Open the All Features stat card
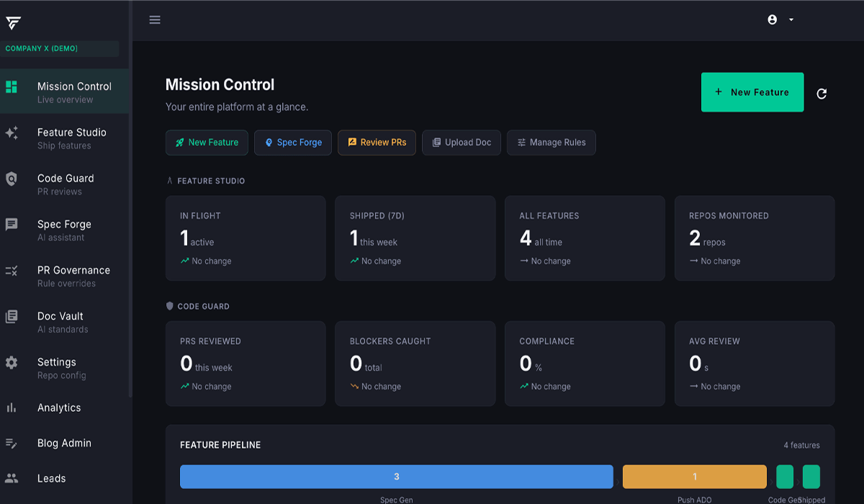 coord(585,238)
